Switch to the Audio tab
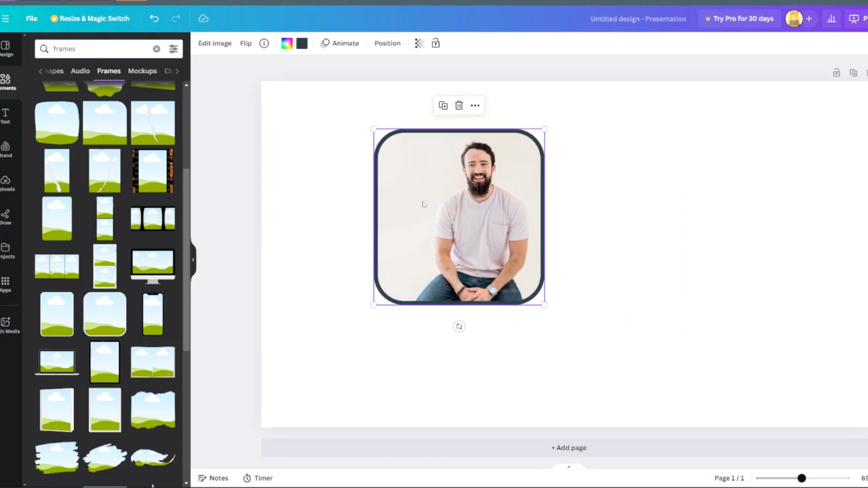 pyautogui.click(x=80, y=70)
